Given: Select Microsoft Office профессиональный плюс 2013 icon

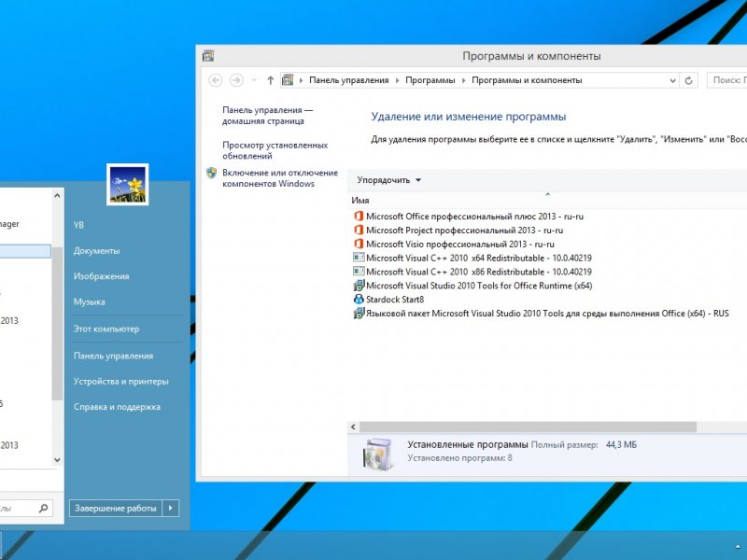Looking at the screenshot, I should (x=359, y=217).
